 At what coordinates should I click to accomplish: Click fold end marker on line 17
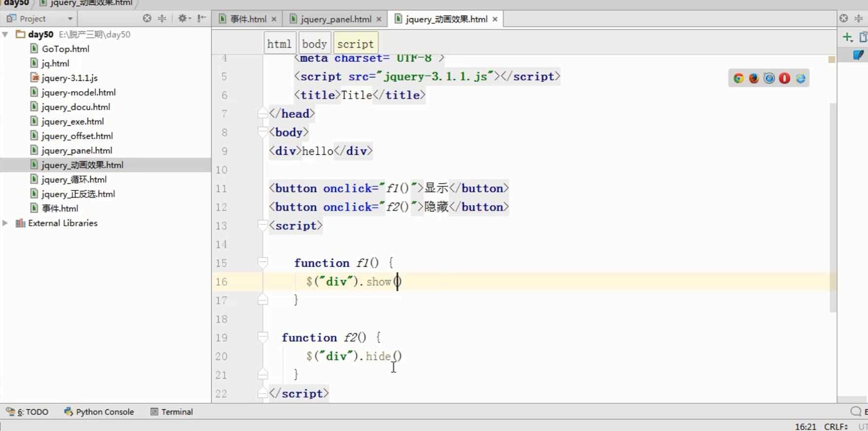[263, 300]
